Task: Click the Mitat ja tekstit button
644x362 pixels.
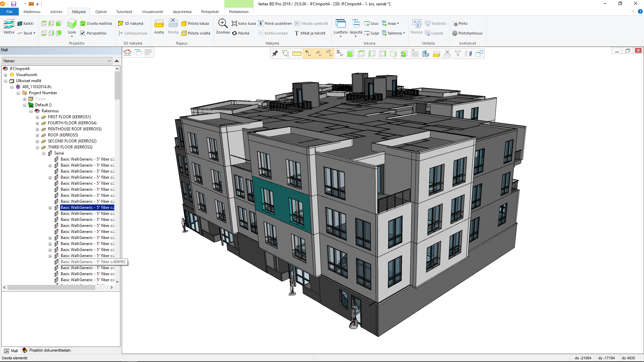Action: pyautogui.click(x=310, y=33)
